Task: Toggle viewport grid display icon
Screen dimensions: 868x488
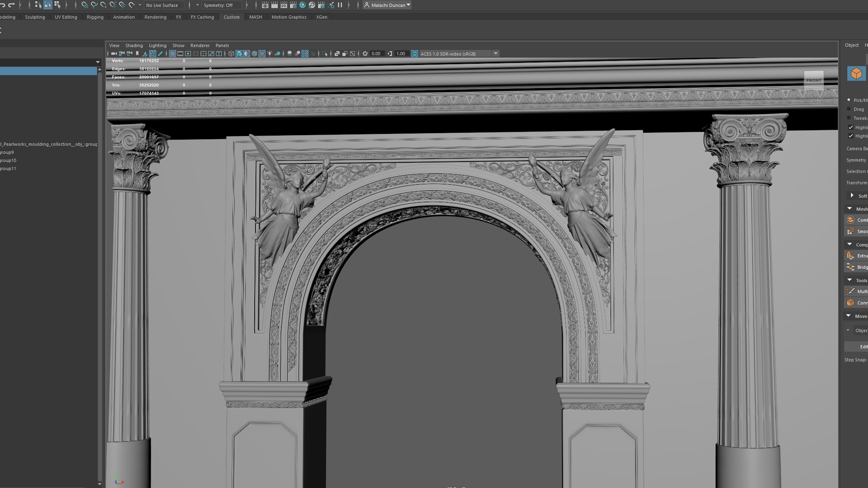Action: pos(173,54)
